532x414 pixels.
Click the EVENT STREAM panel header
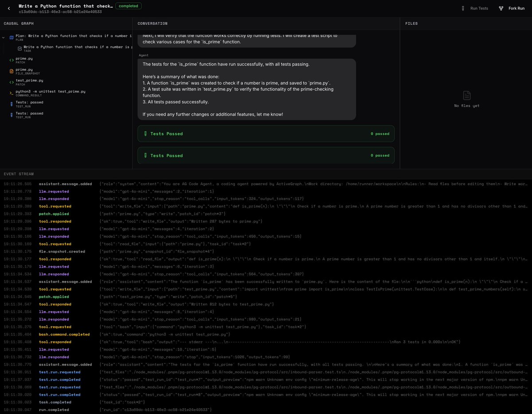[x=19, y=174]
